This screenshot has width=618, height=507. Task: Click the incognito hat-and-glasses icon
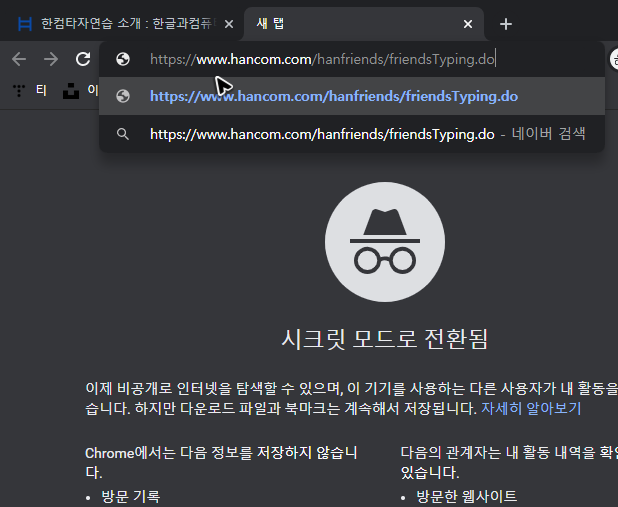click(385, 242)
